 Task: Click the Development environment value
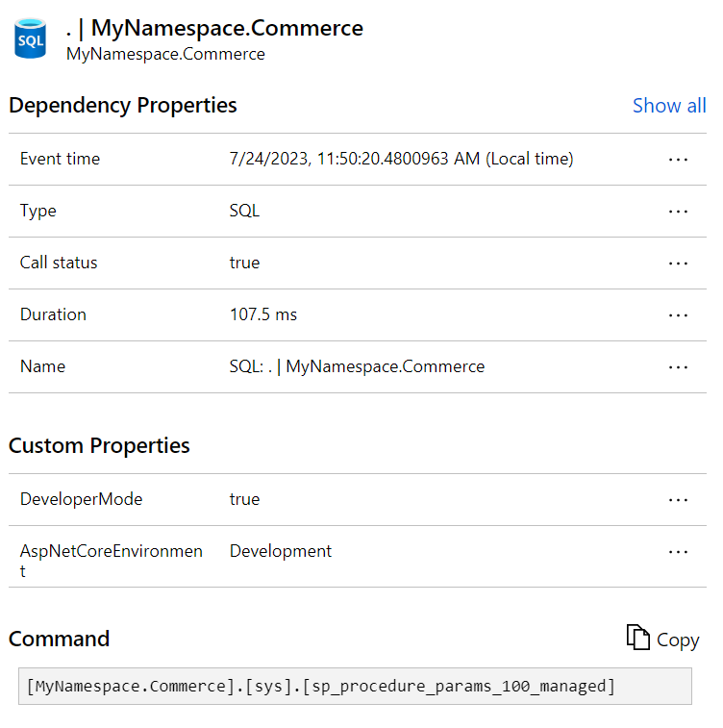[280, 552]
